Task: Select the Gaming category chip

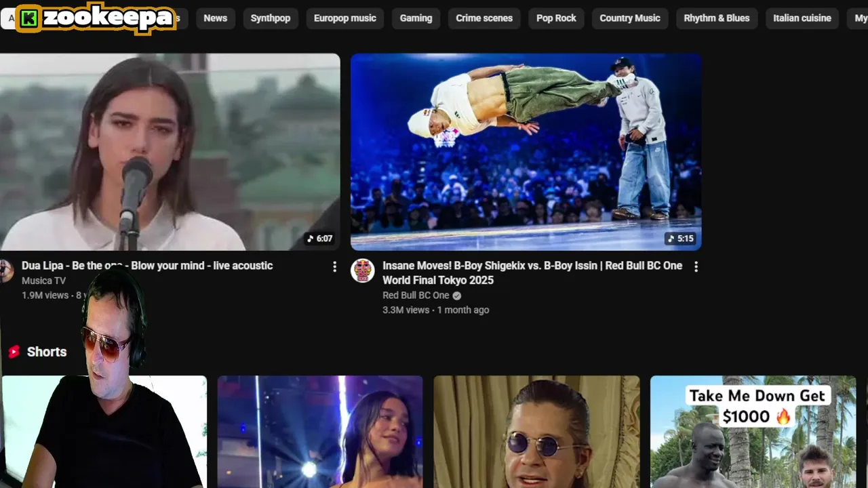Action: pyautogui.click(x=416, y=18)
